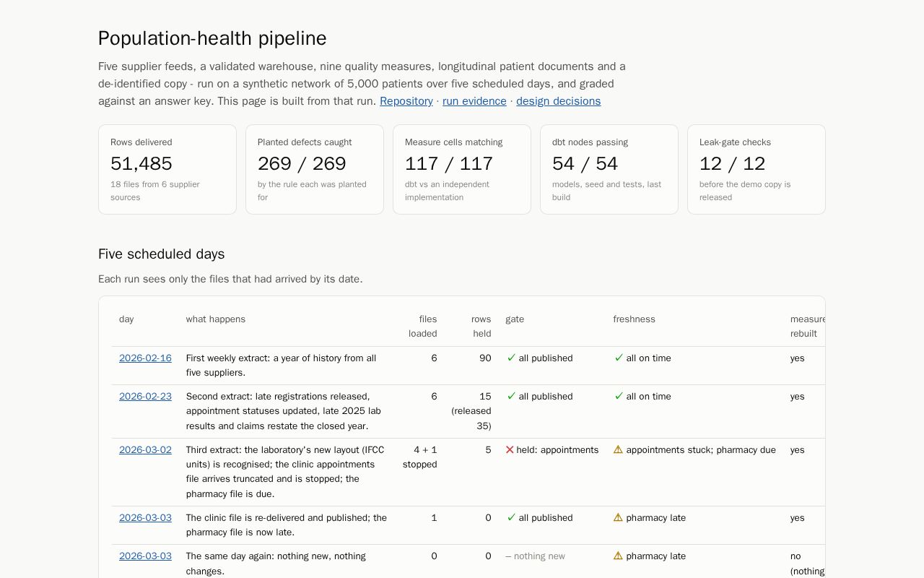The width and height of the screenshot is (924, 578).
Task: Click warning icon beside appointments stuck; pharmacy due
Action: (618, 449)
